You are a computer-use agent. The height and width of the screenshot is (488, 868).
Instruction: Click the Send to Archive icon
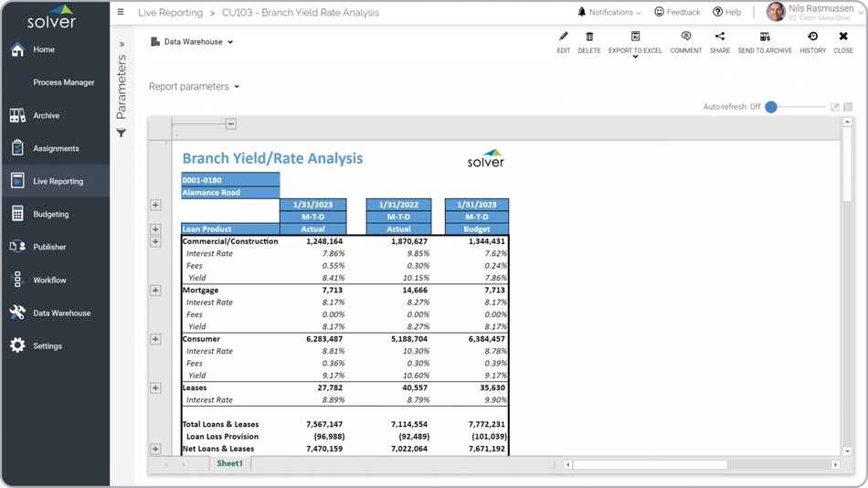[x=765, y=37]
